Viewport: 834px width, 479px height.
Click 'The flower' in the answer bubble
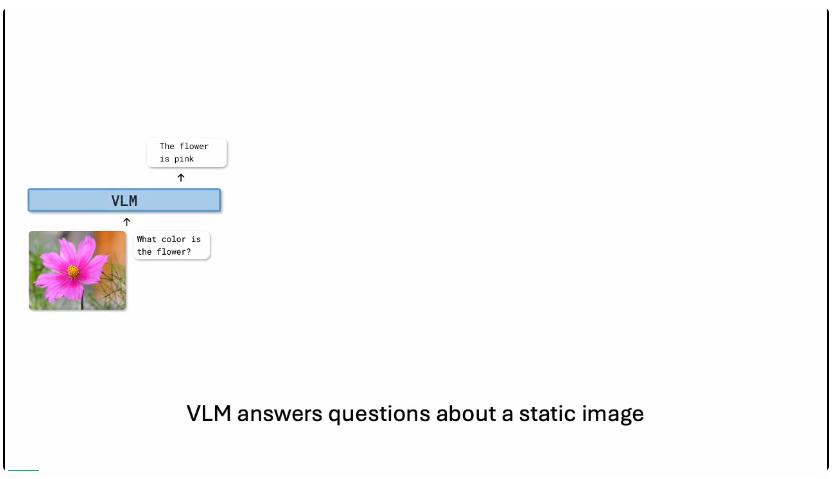184,147
